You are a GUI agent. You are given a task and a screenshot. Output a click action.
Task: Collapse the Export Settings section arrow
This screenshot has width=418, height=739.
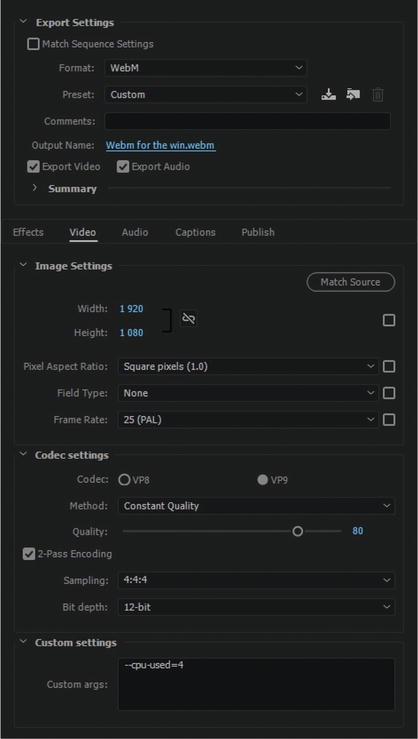(x=23, y=22)
